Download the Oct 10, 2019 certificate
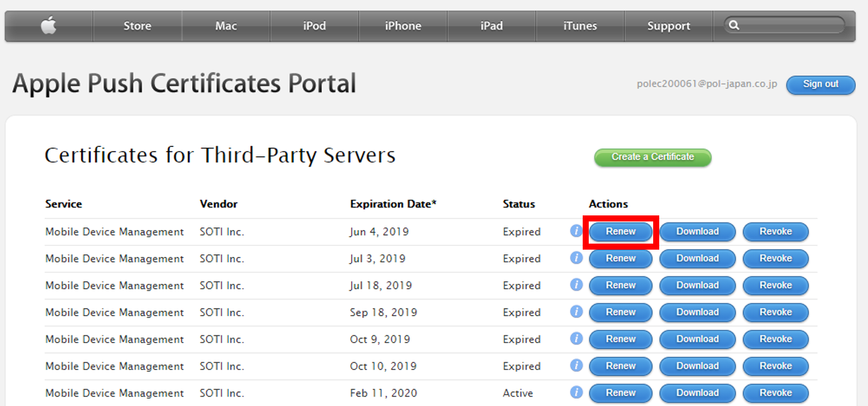The height and width of the screenshot is (406, 868). pyautogui.click(x=697, y=366)
